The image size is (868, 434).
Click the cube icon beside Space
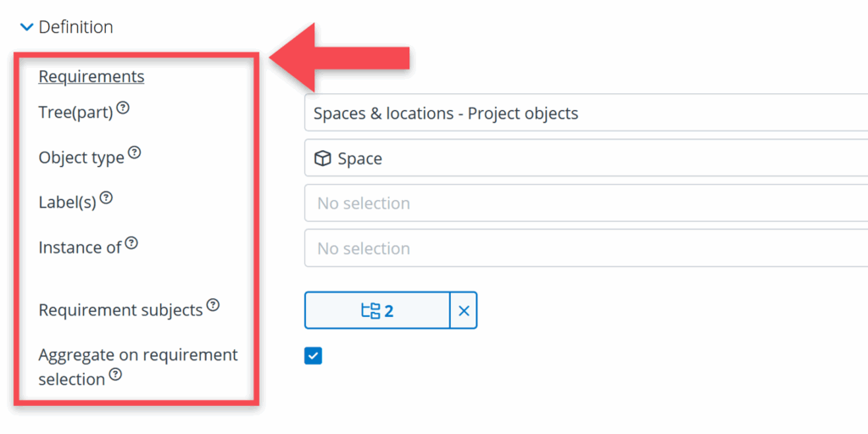point(322,159)
